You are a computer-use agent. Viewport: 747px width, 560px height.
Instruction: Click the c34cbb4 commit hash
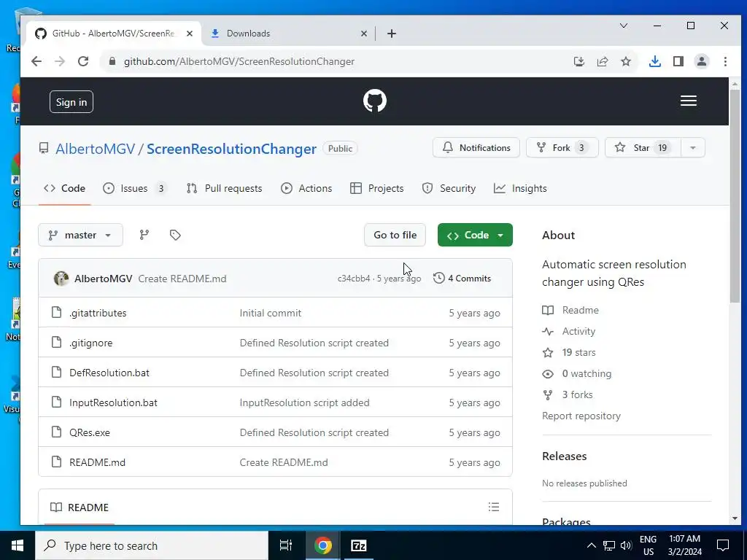tap(354, 279)
